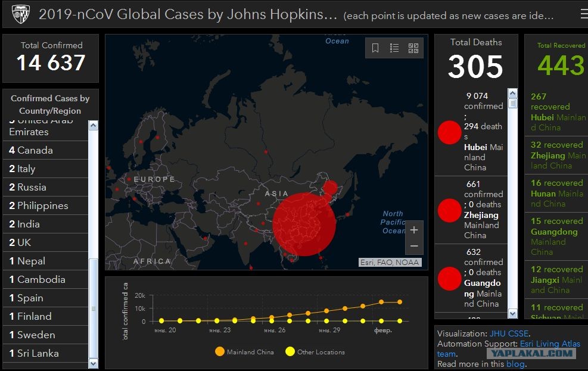Select Sweden in the country list
The height and width of the screenshot is (371, 588).
pos(45,335)
